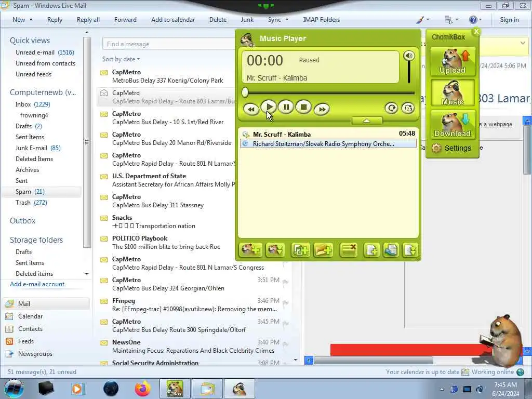Close the ChomikBox panel with X
The image size is (532, 399).
tap(476, 32)
